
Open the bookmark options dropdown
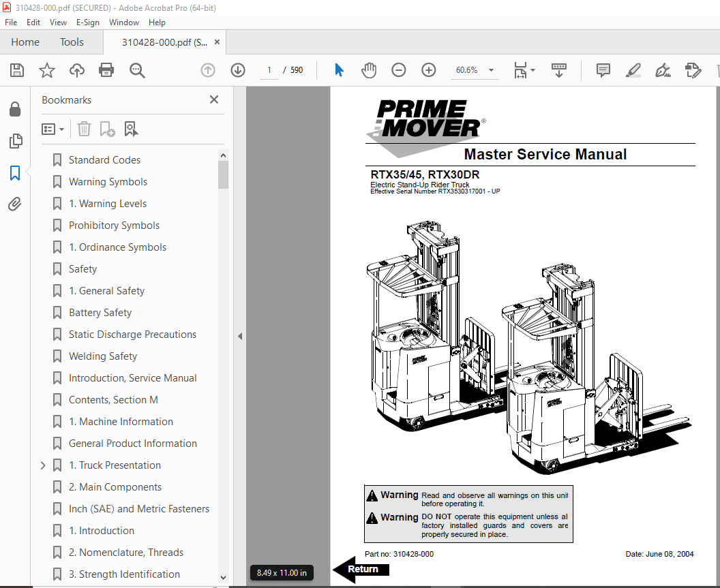point(53,129)
